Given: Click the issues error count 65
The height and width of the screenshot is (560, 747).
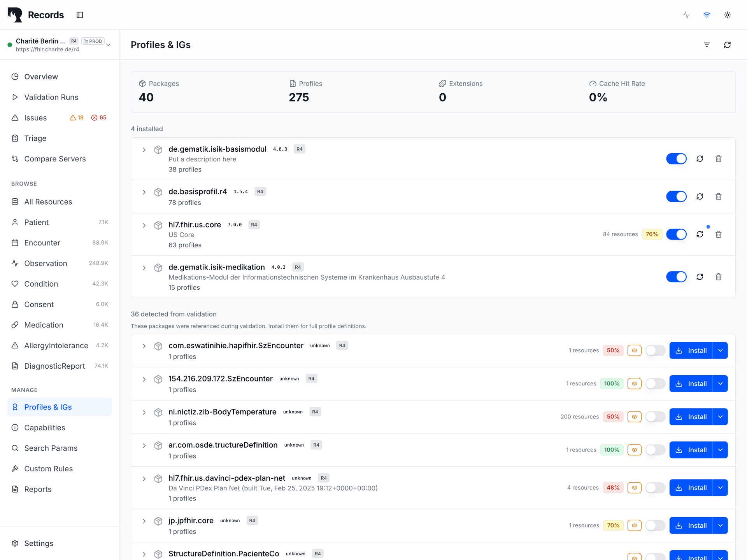Looking at the screenshot, I should (99, 117).
